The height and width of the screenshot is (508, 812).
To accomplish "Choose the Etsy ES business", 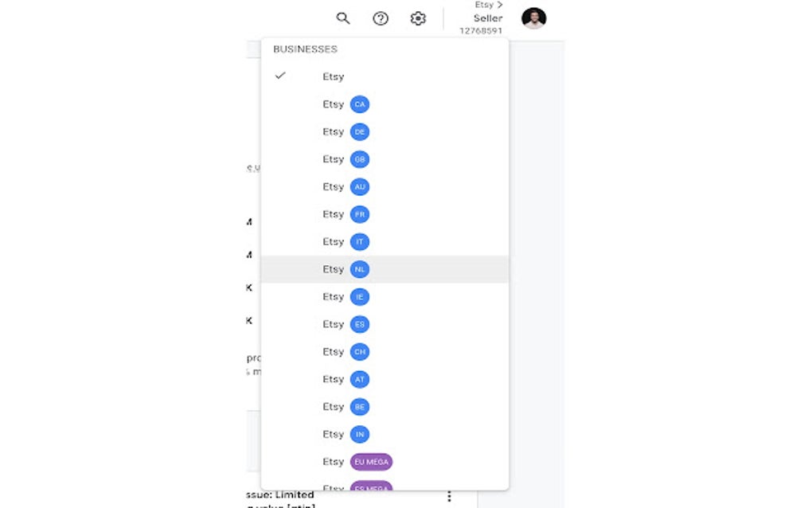I will (345, 324).
